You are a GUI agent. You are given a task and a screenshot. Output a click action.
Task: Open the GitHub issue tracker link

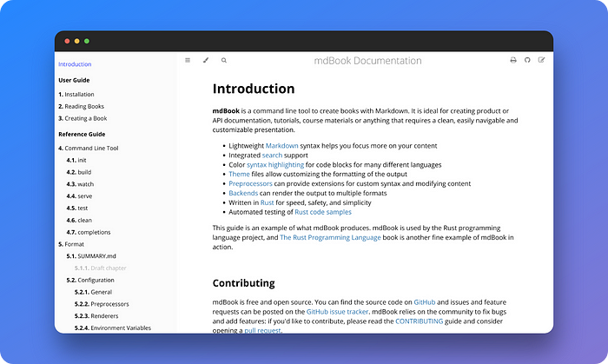click(337, 312)
